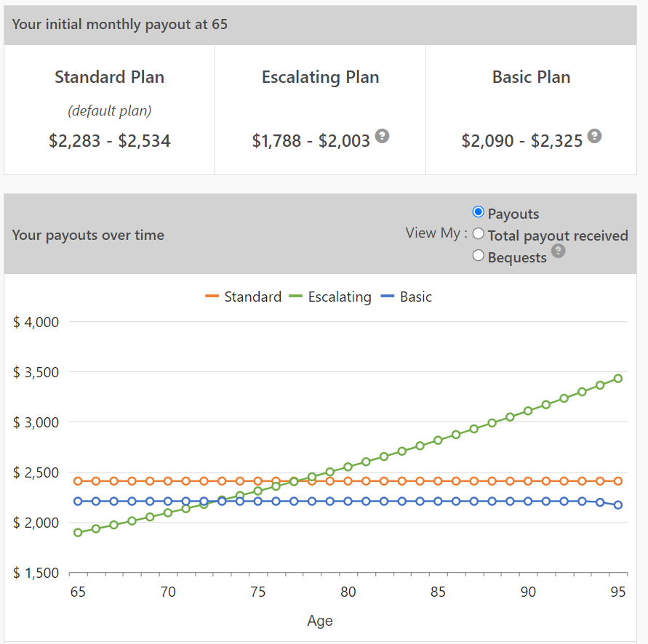Screen dimensions: 648x644
Task: Click the orange Standard legend color swatch
Action: click(x=212, y=297)
